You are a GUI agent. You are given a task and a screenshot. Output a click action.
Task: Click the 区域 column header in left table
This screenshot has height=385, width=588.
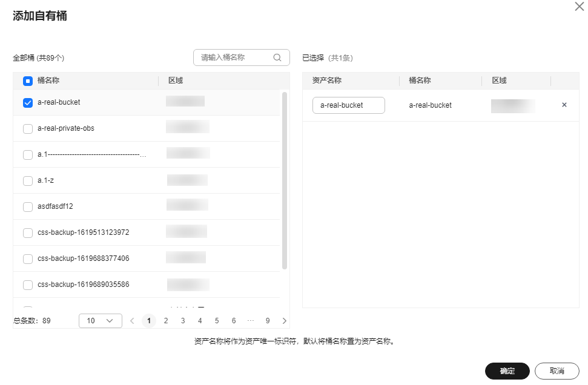click(176, 81)
